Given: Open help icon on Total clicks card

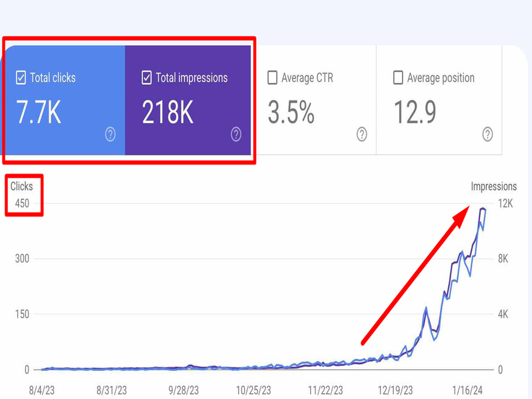Looking at the screenshot, I should 110,135.
